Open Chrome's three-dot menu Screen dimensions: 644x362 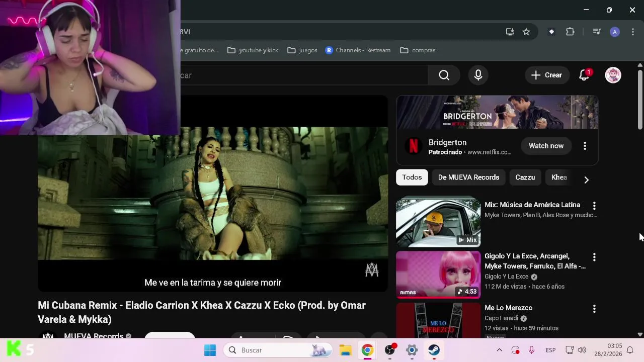[632, 32]
